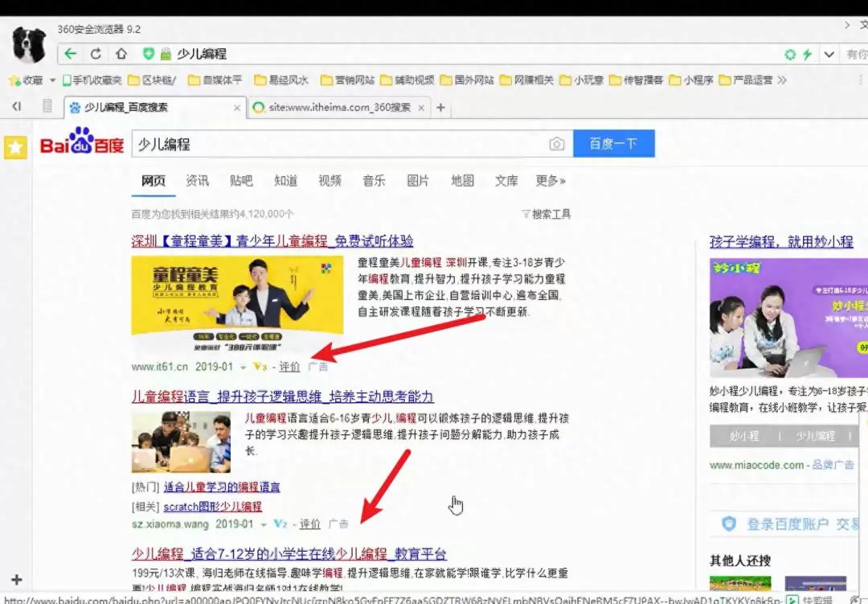Open the 区块链 bookmark folder

point(152,80)
